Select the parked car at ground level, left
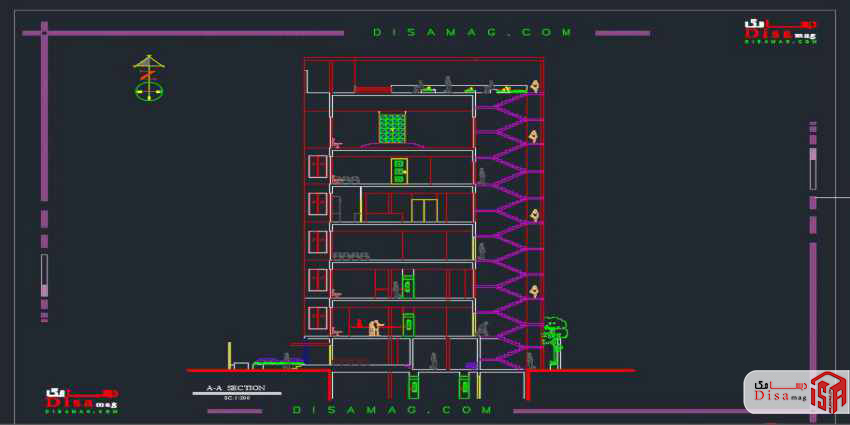The image size is (850, 425). point(268,361)
